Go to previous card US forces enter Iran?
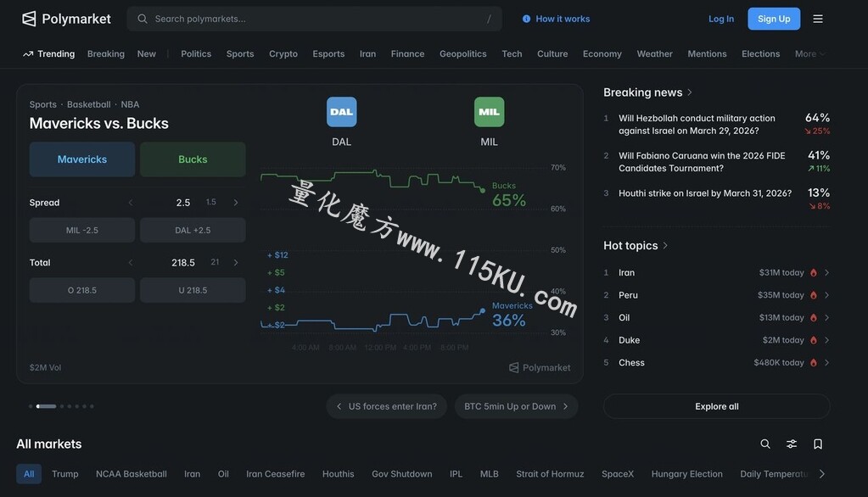 [x=386, y=406]
